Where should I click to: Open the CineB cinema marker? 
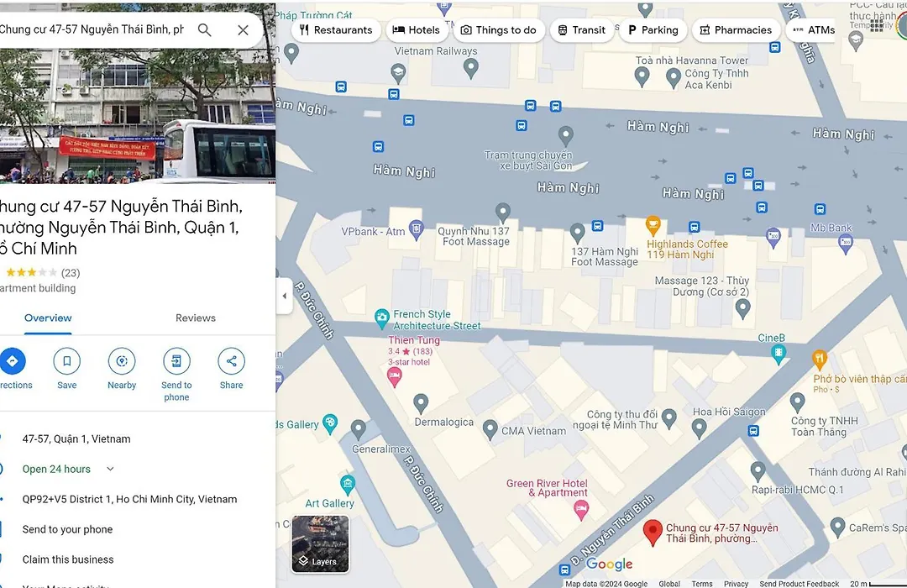pos(779,354)
